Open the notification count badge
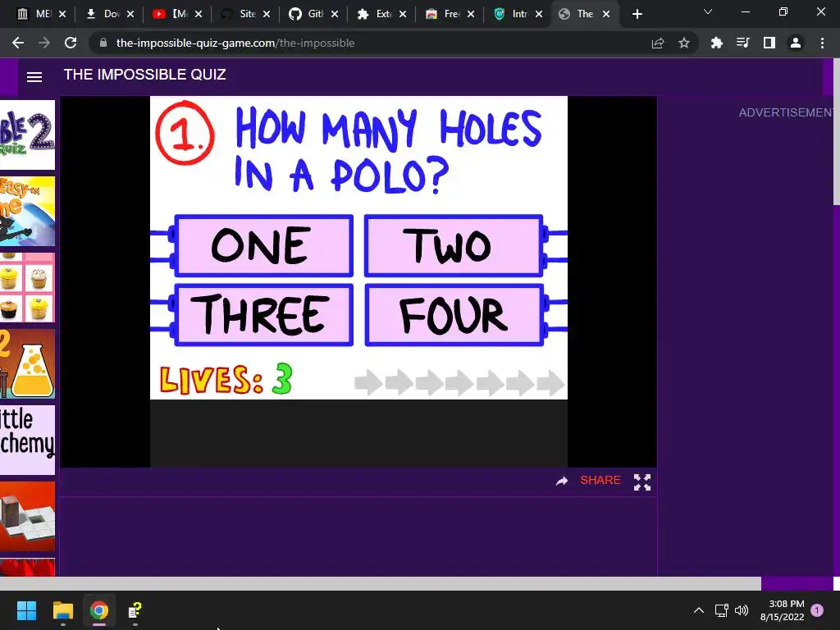This screenshot has width=840, height=630. tap(817, 610)
